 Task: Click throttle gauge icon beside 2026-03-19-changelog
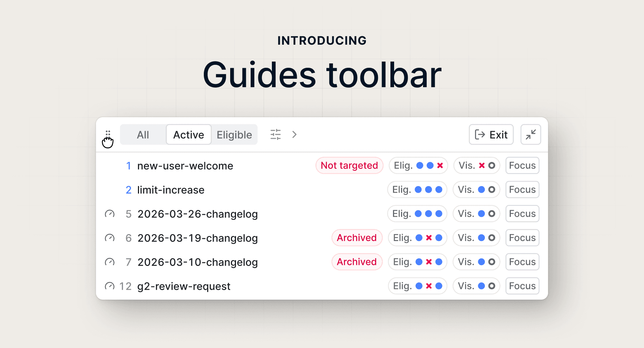click(x=110, y=238)
